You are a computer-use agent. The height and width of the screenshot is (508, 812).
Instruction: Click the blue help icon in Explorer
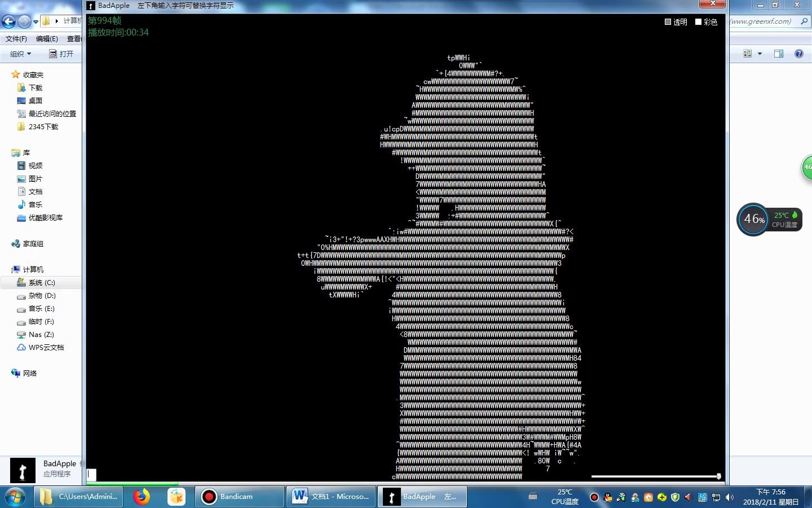(x=798, y=54)
